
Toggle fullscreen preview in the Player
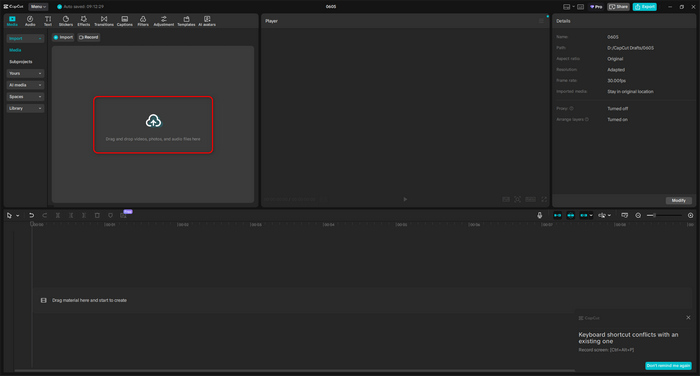544,199
